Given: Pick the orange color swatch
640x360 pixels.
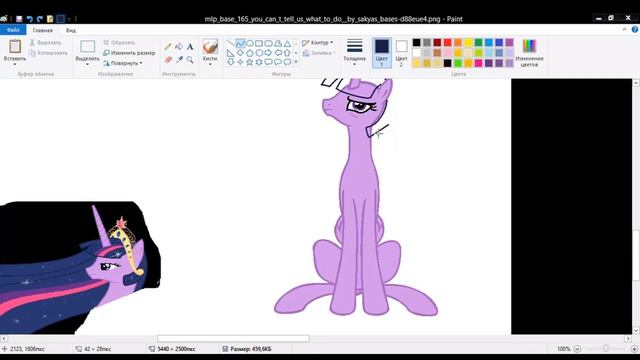Looking at the screenshot, I should pyautogui.click(x=458, y=42).
